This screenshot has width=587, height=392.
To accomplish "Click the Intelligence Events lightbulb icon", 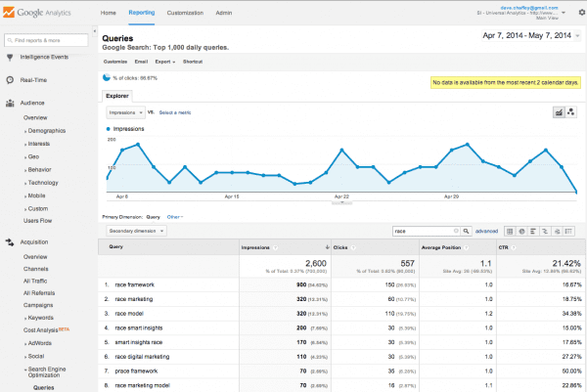I will 10,58.
